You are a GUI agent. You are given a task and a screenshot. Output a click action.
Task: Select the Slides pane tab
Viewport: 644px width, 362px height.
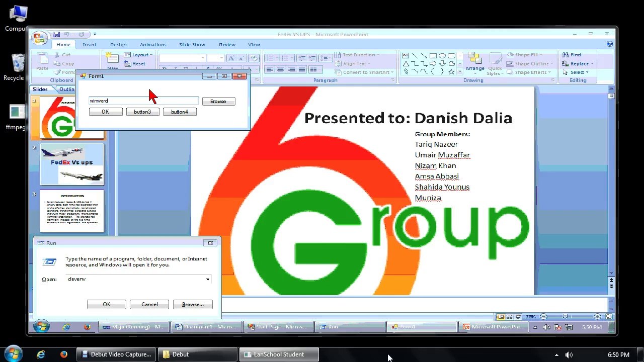click(x=40, y=89)
